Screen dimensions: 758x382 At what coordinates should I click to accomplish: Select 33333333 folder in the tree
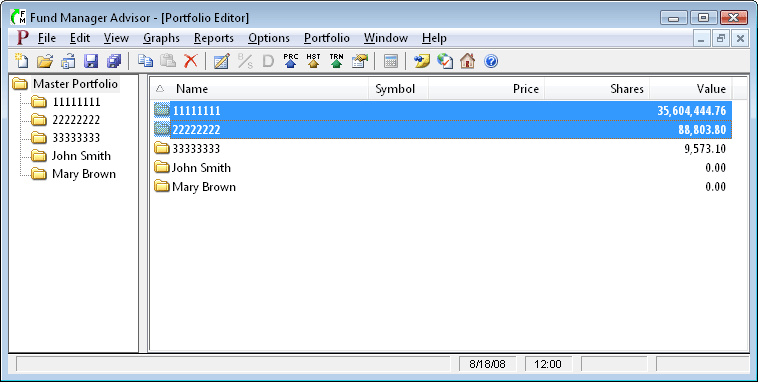pos(76,138)
